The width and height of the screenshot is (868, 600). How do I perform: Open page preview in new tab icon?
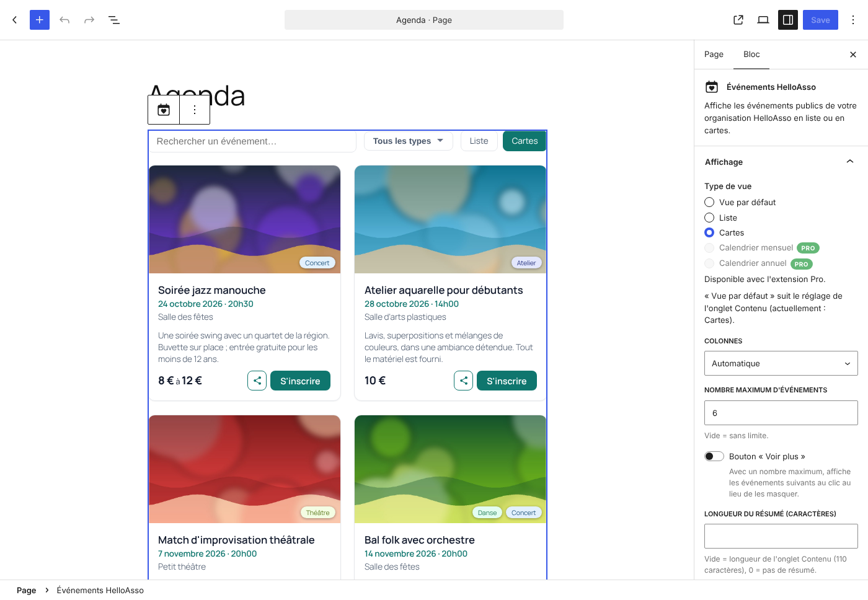click(x=738, y=20)
